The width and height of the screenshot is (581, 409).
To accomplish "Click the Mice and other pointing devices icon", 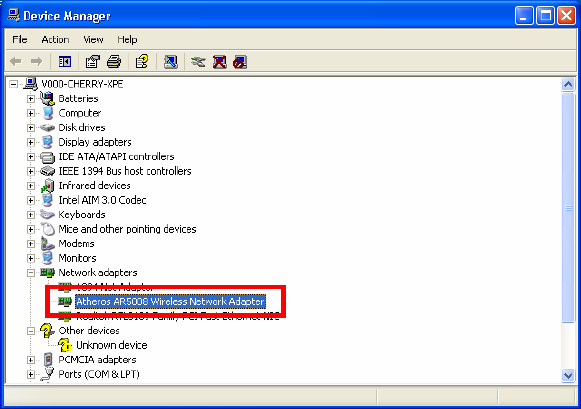I will tap(47, 229).
